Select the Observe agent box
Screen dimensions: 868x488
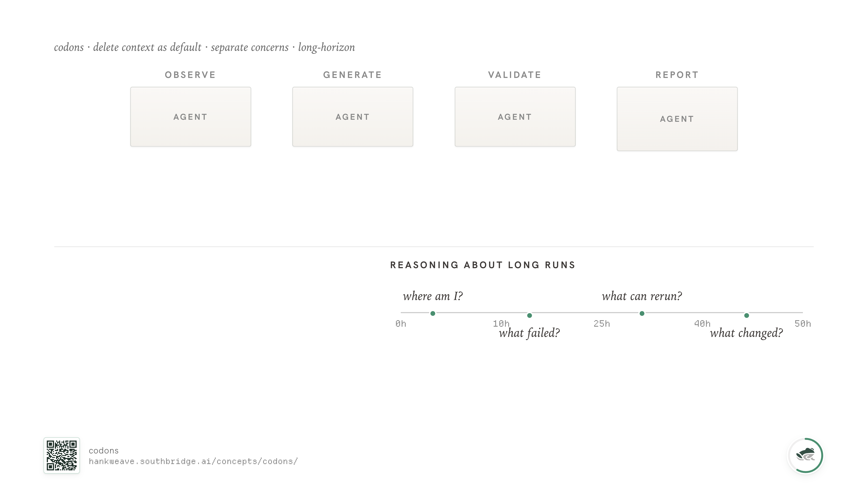tap(191, 117)
